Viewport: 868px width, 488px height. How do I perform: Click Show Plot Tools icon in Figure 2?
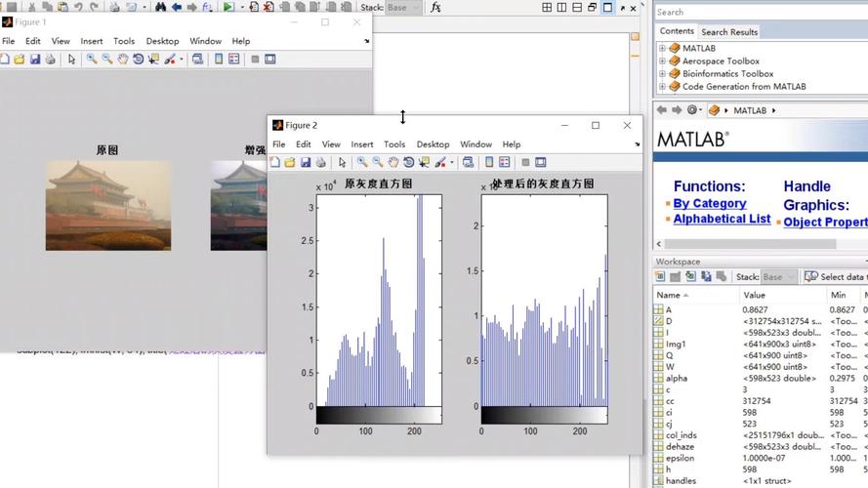click(x=540, y=162)
